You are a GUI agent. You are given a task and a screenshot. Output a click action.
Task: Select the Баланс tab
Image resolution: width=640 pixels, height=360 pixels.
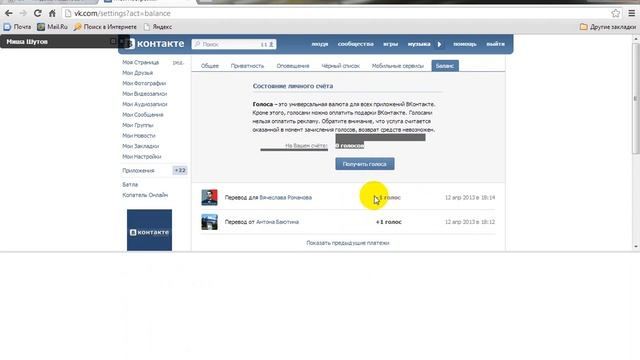tap(445, 66)
